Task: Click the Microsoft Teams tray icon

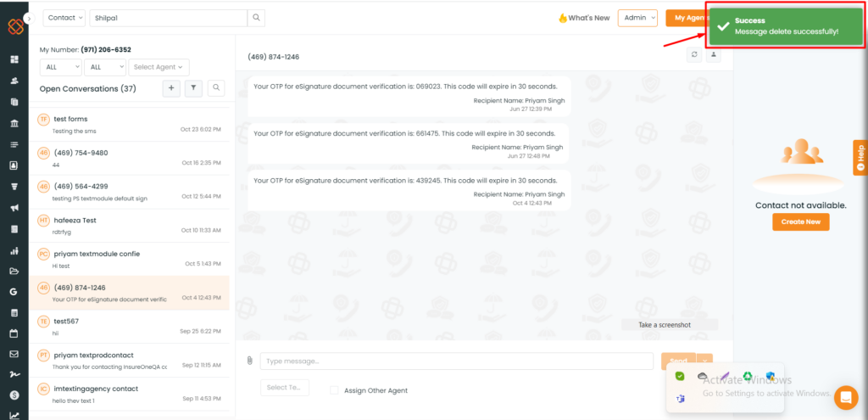Action: 681,399
